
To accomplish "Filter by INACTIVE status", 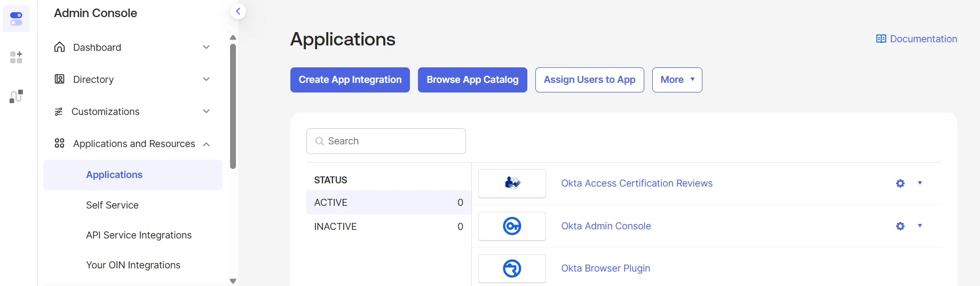I will (x=389, y=227).
